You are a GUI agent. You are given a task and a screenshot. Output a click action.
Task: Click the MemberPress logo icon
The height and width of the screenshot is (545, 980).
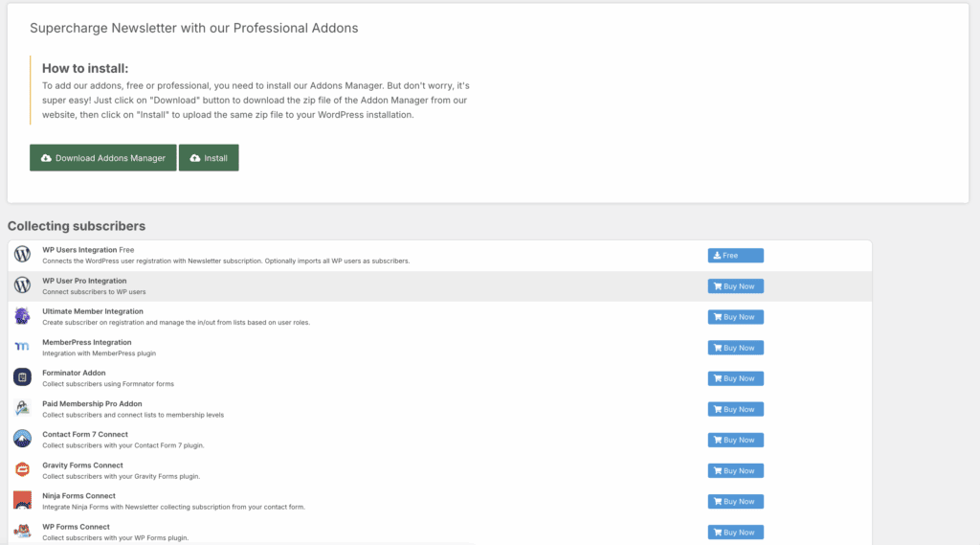click(23, 346)
